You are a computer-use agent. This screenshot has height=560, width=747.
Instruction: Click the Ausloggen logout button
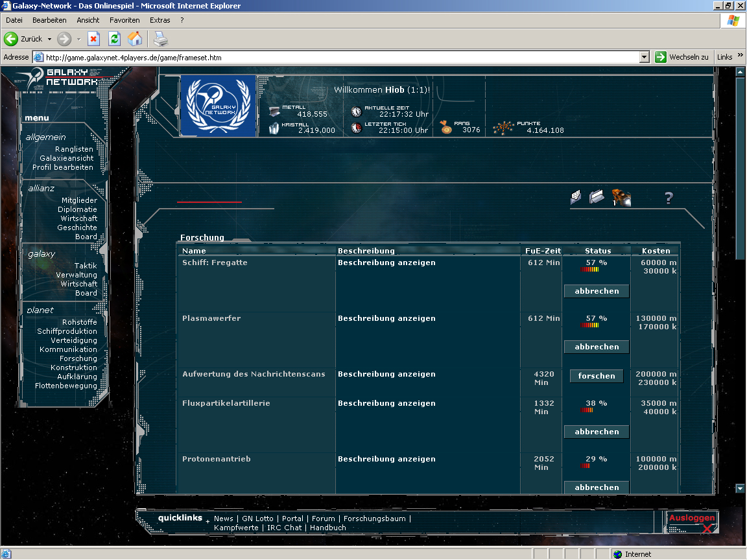692,518
